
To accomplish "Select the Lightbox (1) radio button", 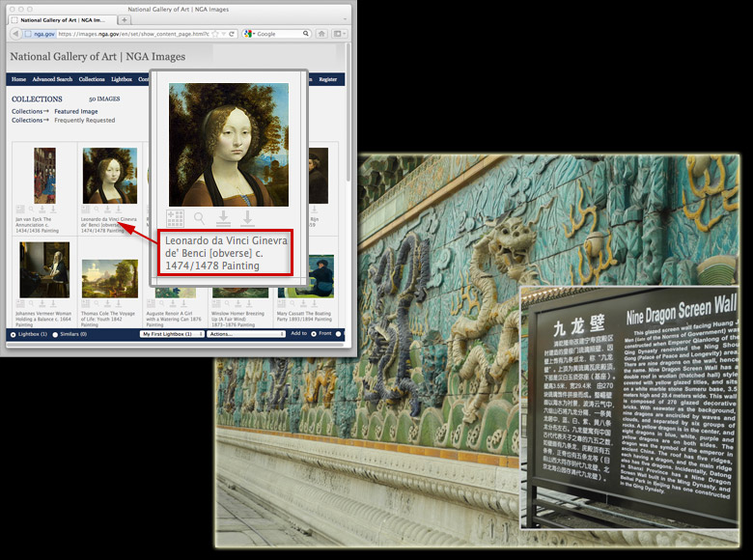I will tap(13, 334).
